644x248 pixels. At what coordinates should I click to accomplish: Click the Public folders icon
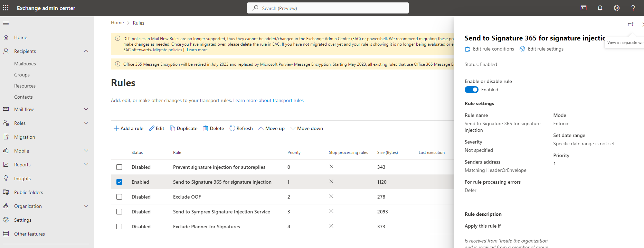pos(6,192)
